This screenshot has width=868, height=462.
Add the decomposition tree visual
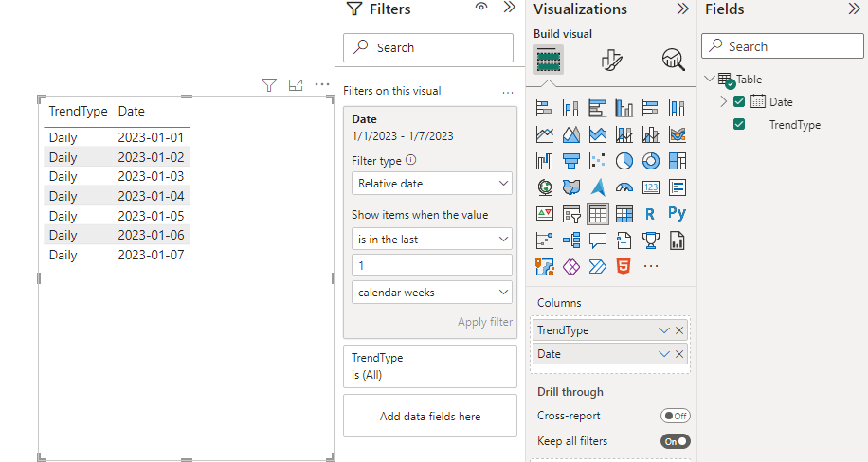click(x=570, y=240)
